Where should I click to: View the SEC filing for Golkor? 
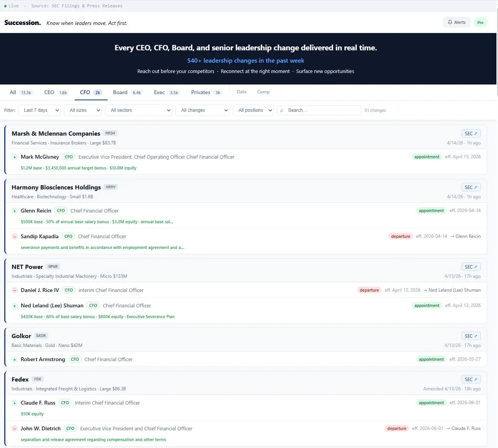point(471,336)
